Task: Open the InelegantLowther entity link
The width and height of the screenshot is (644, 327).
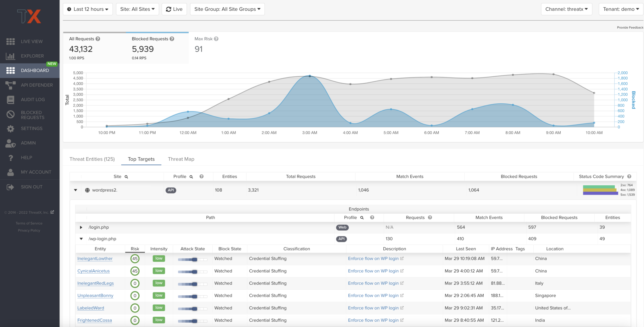Action: coord(95,259)
